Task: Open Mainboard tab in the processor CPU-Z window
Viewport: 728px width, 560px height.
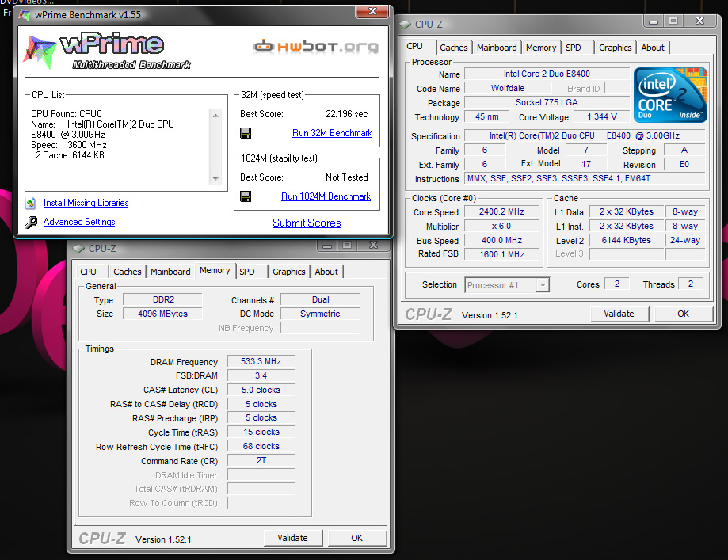Action: click(497, 48)
